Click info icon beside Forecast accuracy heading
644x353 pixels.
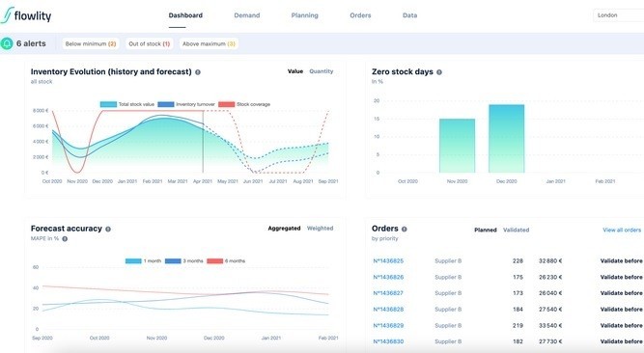click(108, 229)
